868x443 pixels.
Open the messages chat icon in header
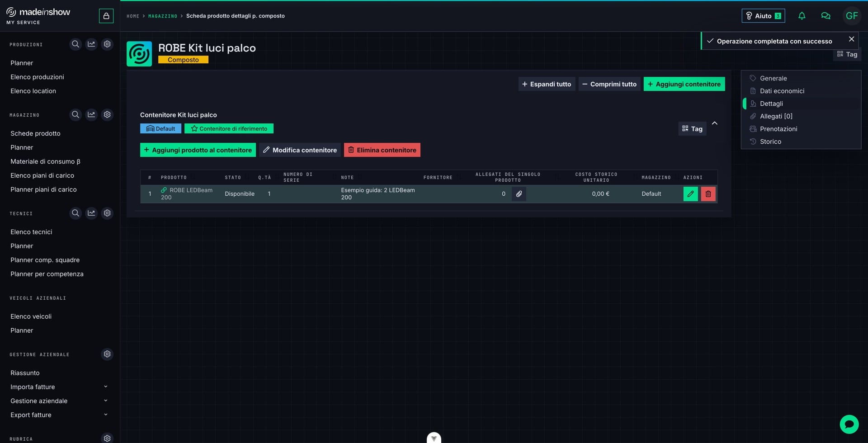tap(826, 16)
